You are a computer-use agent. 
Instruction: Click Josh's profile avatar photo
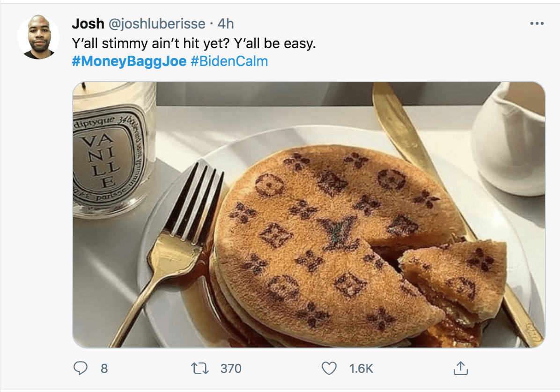38,37
